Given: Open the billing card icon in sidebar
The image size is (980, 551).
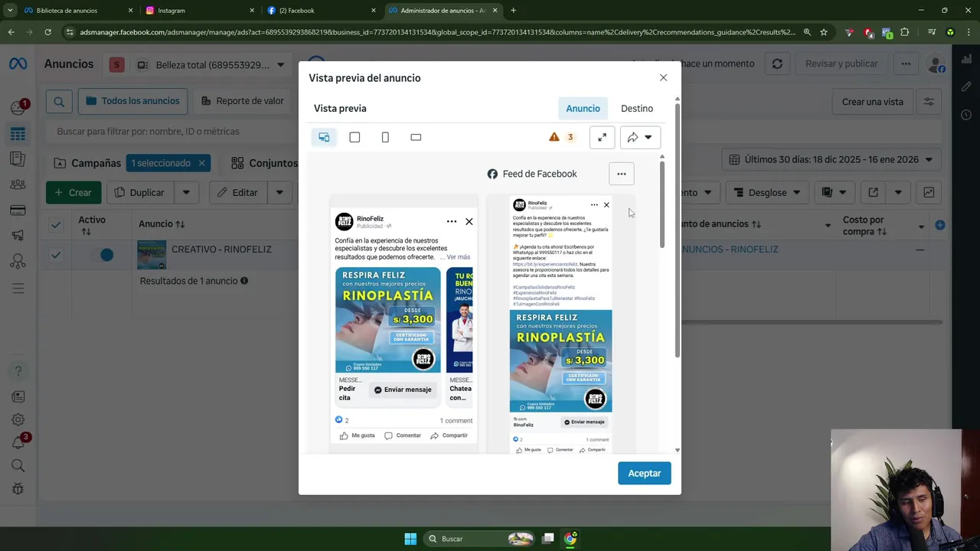Looking at the screenshot, I should 18,210.
